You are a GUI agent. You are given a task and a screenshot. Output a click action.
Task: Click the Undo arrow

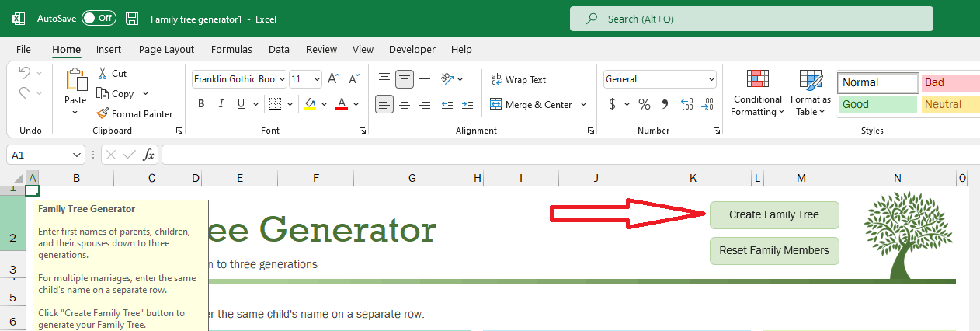coord(24,73)
